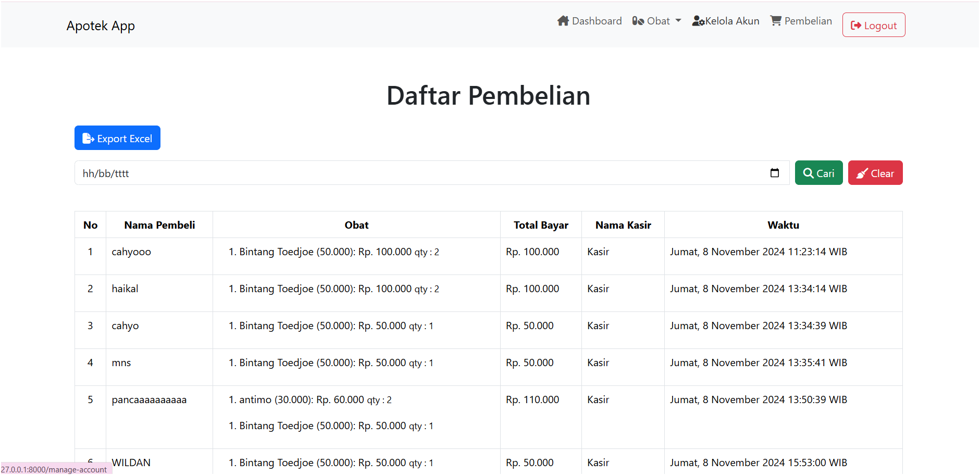Open Kelola Akun from the navbar
The width and height of the screenshot is (980, 475).
point(732,21)
